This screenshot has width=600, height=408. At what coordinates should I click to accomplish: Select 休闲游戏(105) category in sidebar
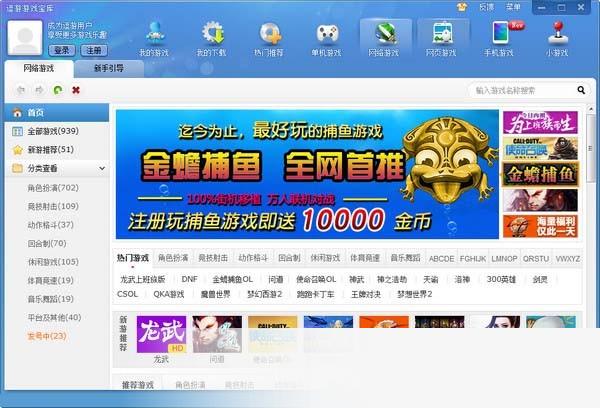(x=53, y=262)
